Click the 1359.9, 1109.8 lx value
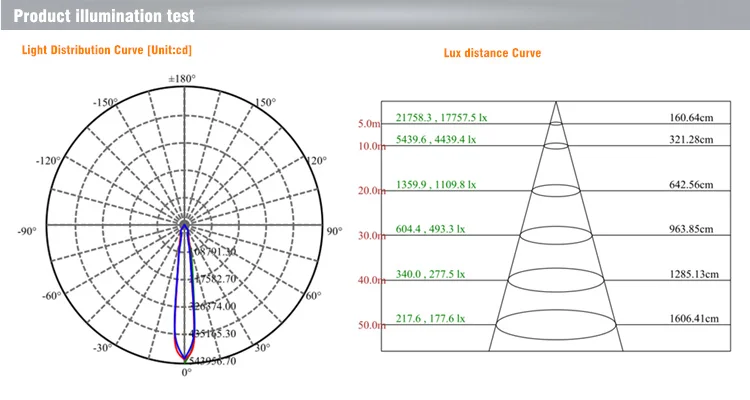The width and height of the screenshot is (750, 400). click(436, 184)
